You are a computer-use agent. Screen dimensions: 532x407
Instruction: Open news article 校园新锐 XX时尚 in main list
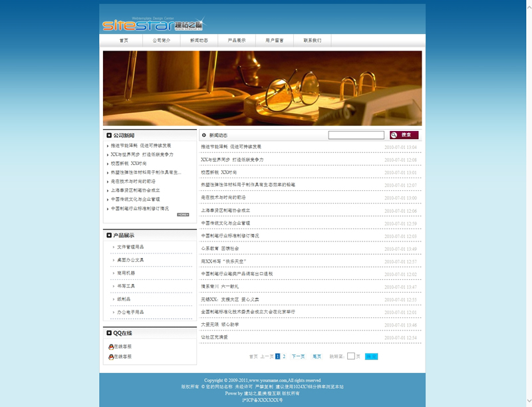coord(219,172)
